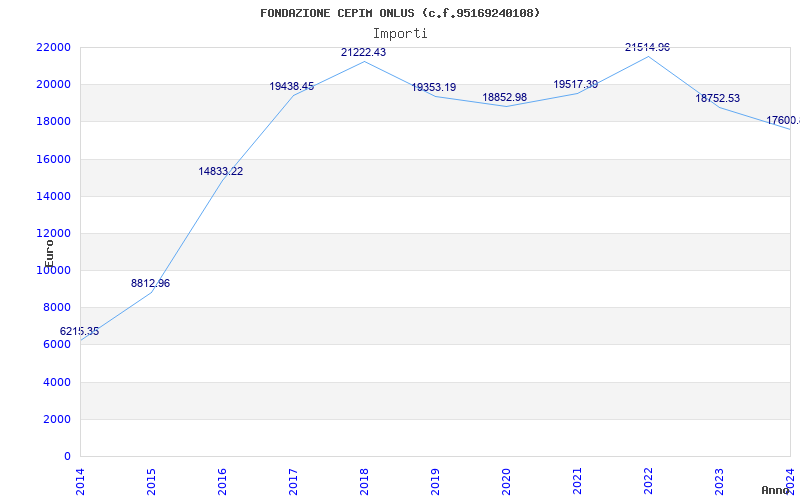
Task: Select data label 14833.22
Action: click(x=220, y=172)
